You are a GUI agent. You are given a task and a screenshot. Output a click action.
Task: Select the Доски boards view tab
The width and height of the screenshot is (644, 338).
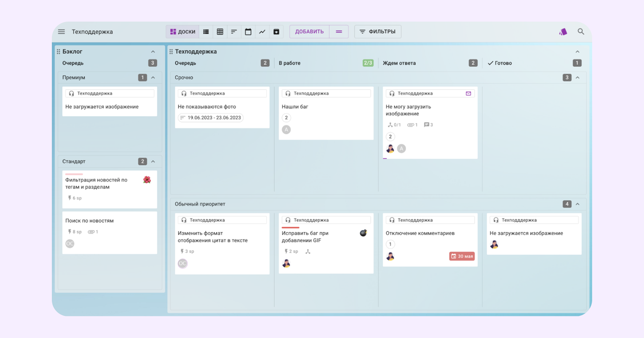(x=183, y=32)
